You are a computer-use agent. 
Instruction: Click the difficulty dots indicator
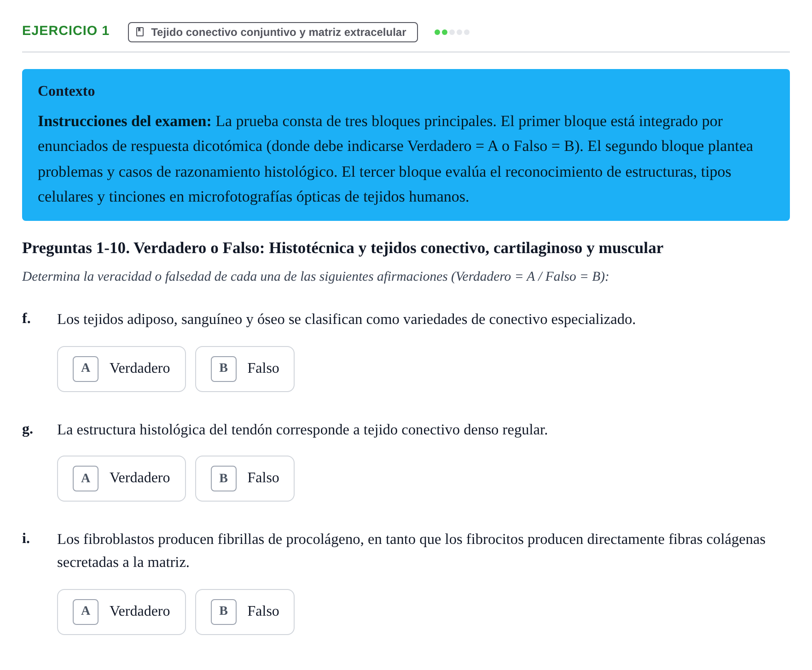[x=452, y=32]
